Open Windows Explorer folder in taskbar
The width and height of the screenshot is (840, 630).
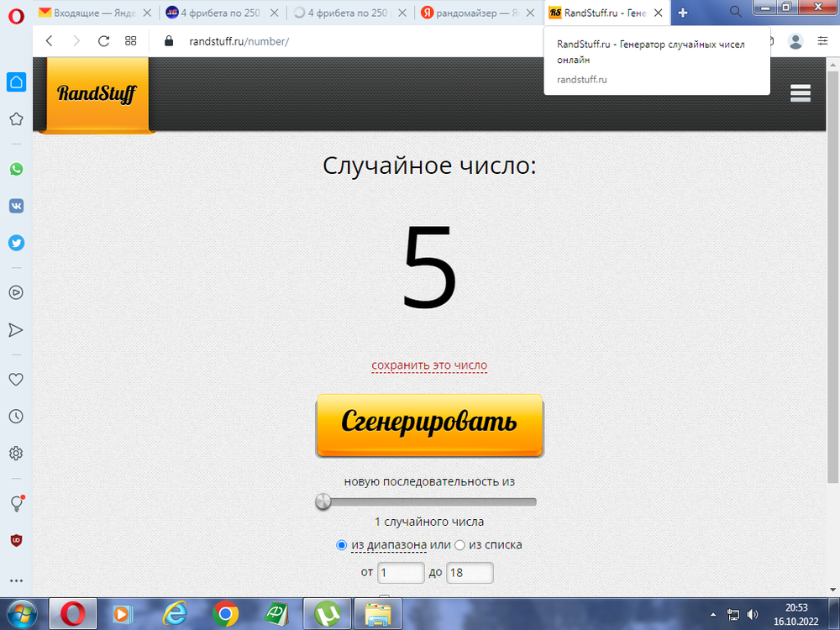[378, 614]
